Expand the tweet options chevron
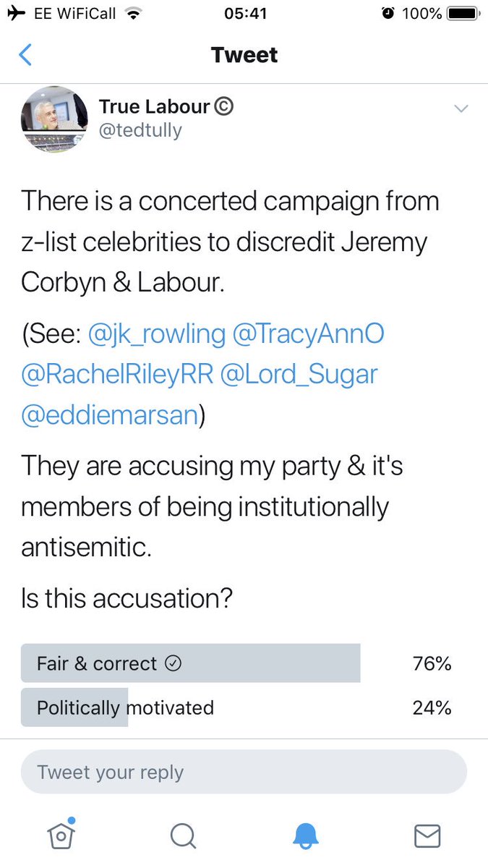Viewport: 488px width, 868px height. point(461,109)
